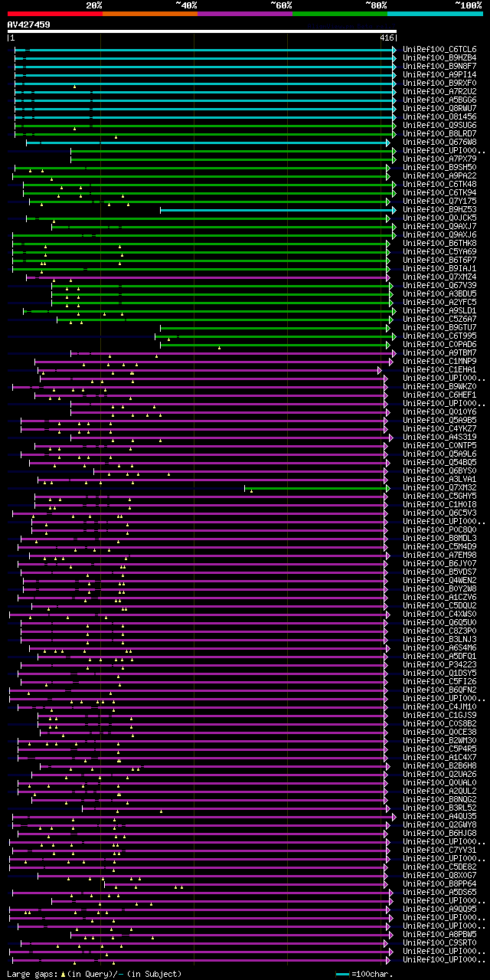
Task: Open hit UniRef100_B9HZB4
Action: [x=439, y=57]
